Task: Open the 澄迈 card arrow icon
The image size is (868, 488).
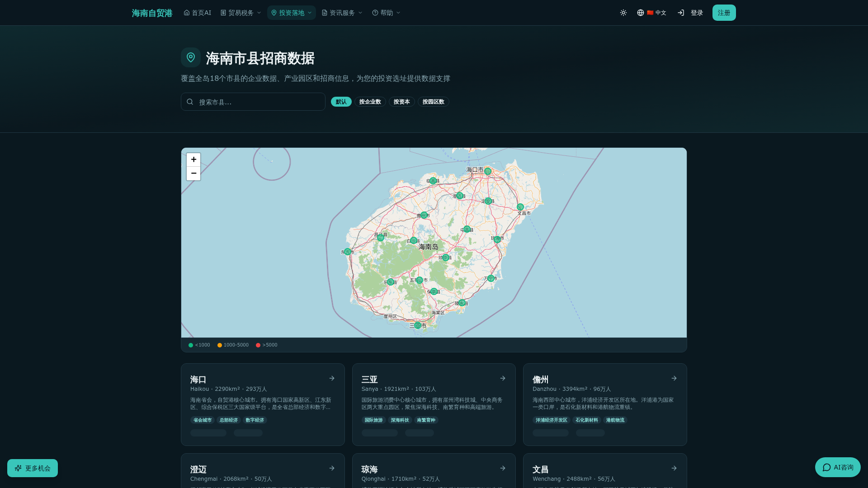Action: coord(332,468)
